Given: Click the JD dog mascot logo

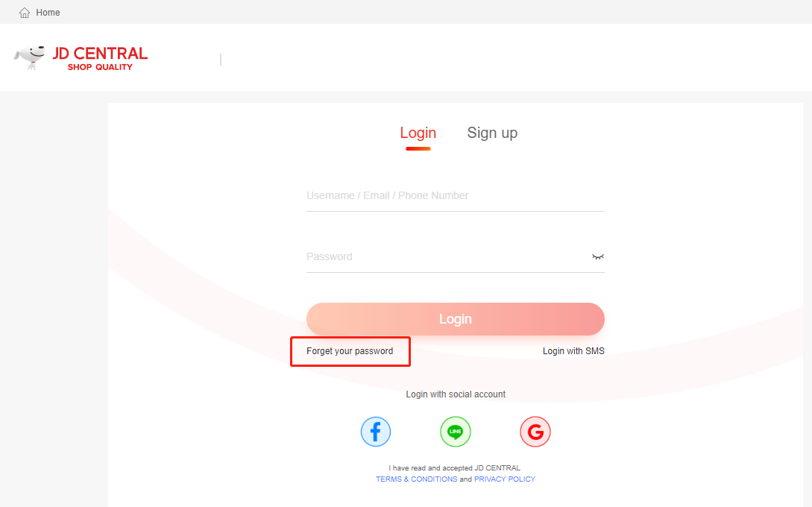Looking at the screenshot, I should pyautogui.click(x=30, y=57).
